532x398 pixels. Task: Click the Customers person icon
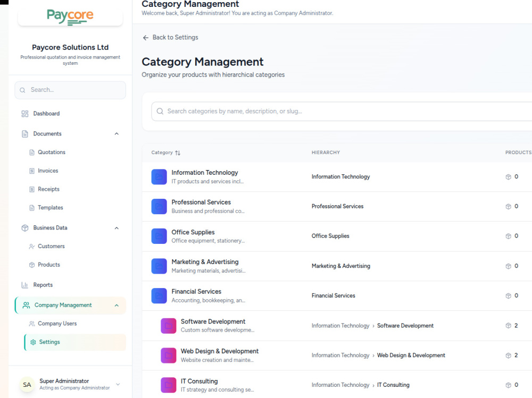[32, 247]
